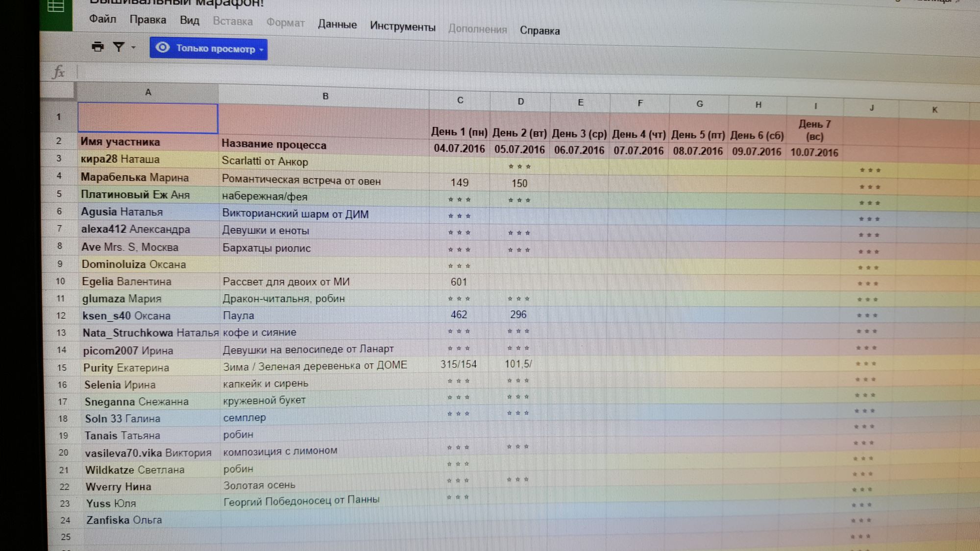
Task: Select row 10 header
Action: (x=60, y=281)
